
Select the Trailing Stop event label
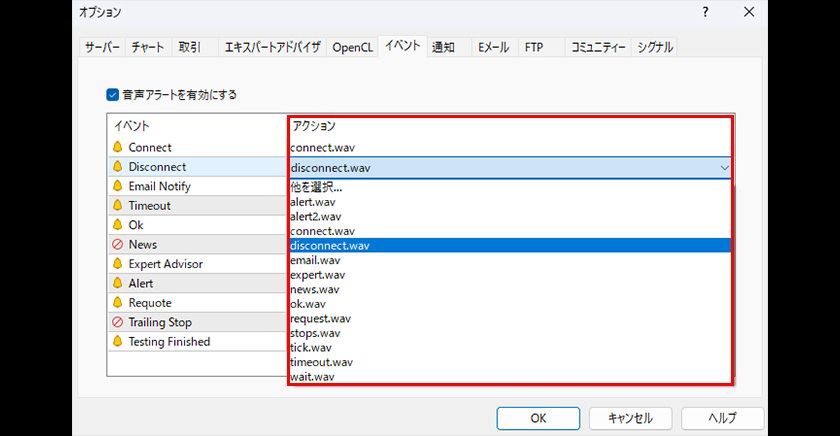tap(160, 322)
